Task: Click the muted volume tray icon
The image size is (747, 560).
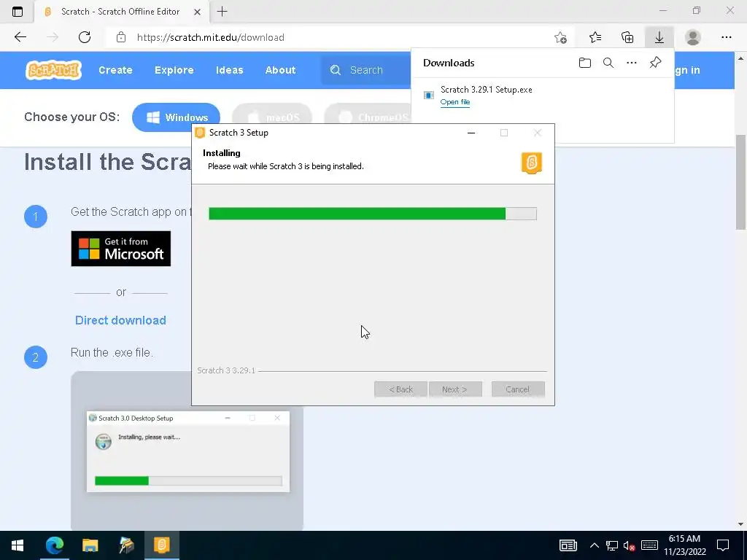Action: [630, 545]
